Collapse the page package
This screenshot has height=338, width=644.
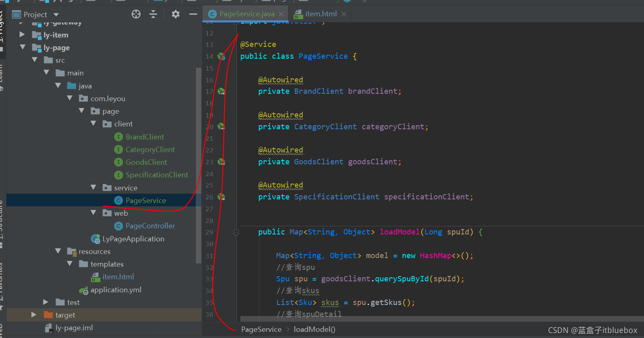82,111
